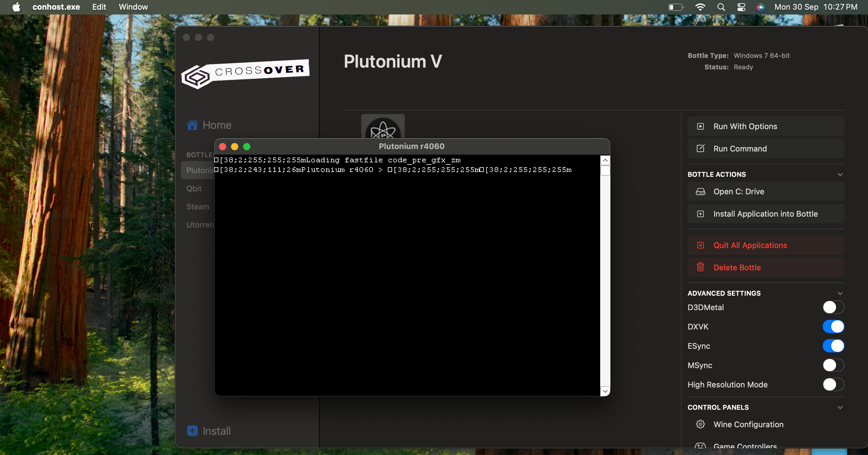Image resolution: width=868 pixels, height=455 pixels.
Task: Disable the DXVK toggle
Action: [833, 326]
